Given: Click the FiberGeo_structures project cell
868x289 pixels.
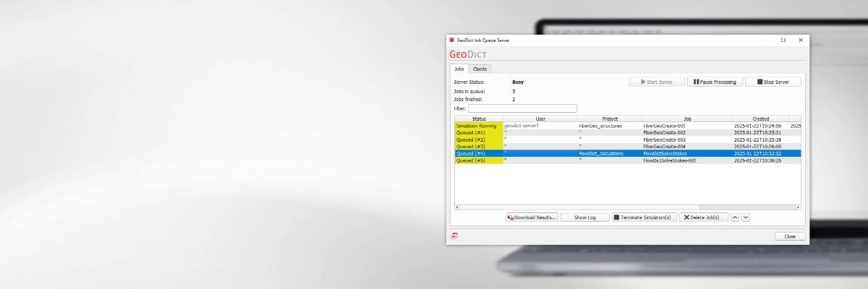Looking at the screenshot, I should tap(610, 126).
